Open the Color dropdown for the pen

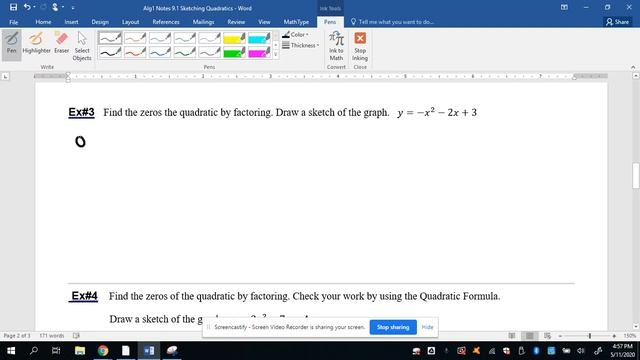[x=296, y=35]
